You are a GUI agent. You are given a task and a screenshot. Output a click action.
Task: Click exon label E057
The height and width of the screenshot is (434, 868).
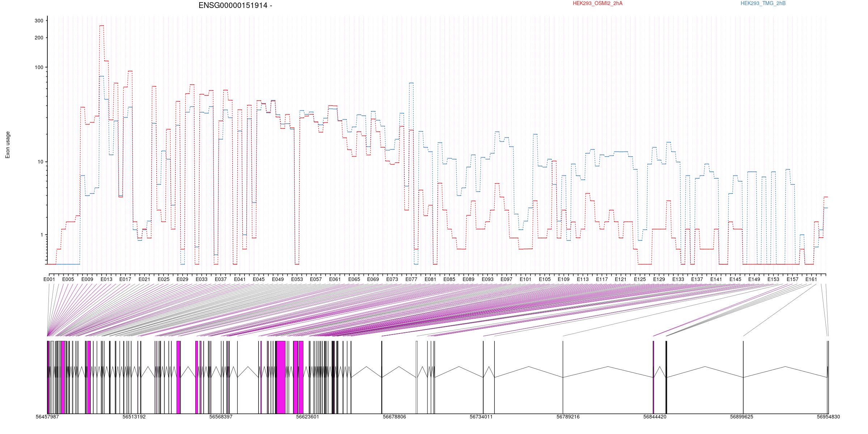[x=316, y=279]
